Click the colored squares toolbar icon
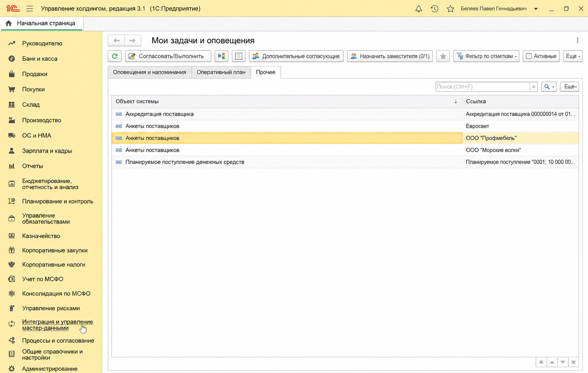Screen dimensions: 588x373 (221, 56)
